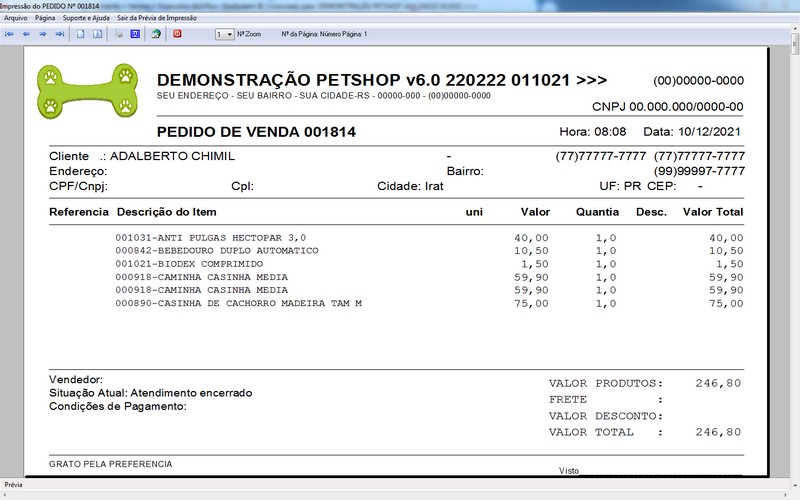800x500 pixels.
Task: Show two-page view icon
Action: coord(97,34)
